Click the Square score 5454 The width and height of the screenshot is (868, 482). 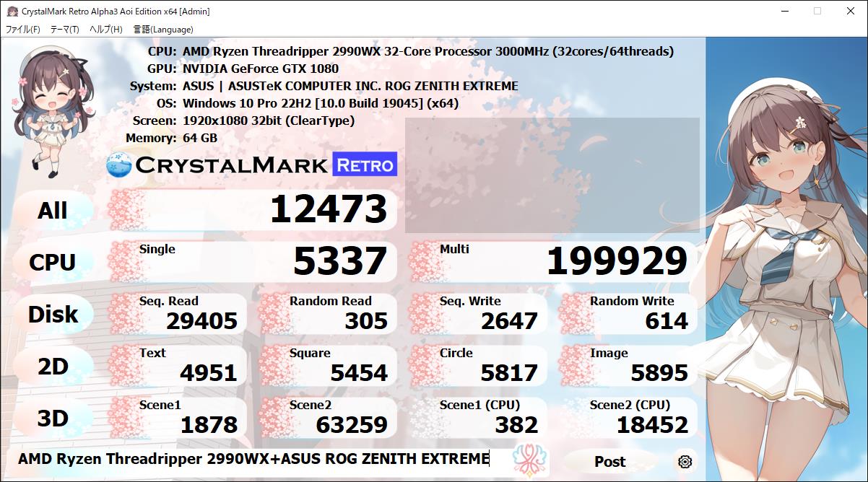(359, 373)
